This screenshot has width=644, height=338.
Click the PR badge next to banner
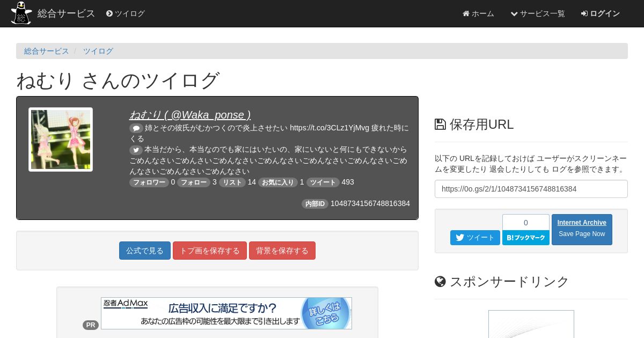[x=91, y=325]
